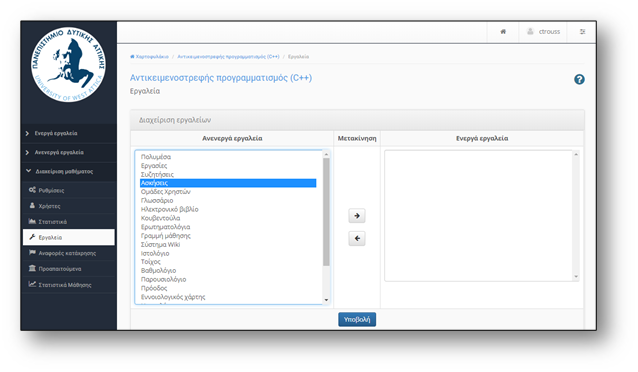Screen dimensions: 638x372
Task: Click the home icon in top bar
Action: pyautogui.click(x=503, y=31)
